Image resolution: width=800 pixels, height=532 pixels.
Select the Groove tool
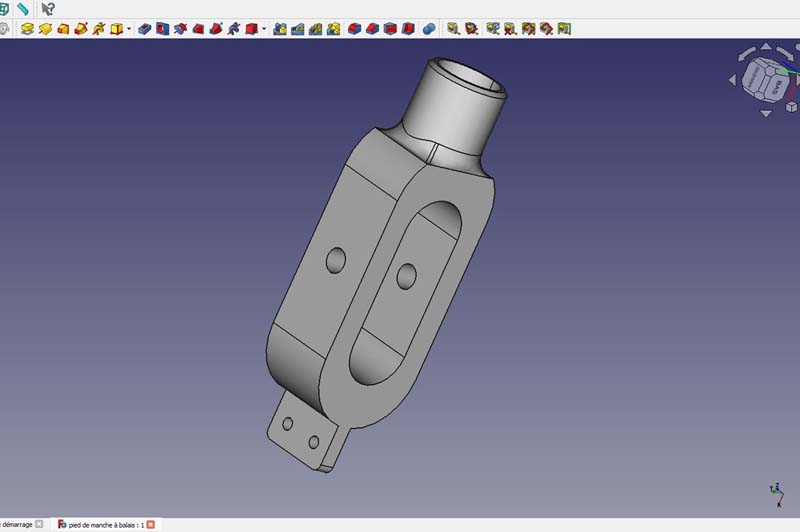coord(181,29)
